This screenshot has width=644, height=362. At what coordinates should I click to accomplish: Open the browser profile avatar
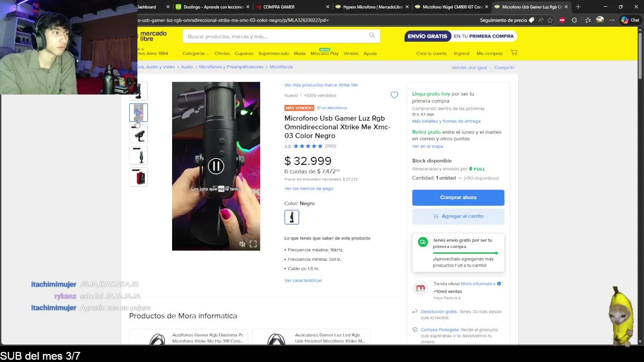tap(600, 20)
